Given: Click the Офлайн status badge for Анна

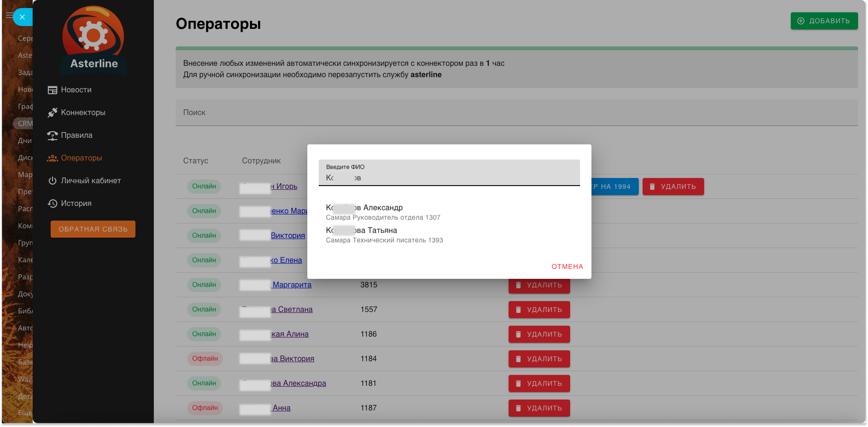Looking at the screenshot, I should point(205,408).
